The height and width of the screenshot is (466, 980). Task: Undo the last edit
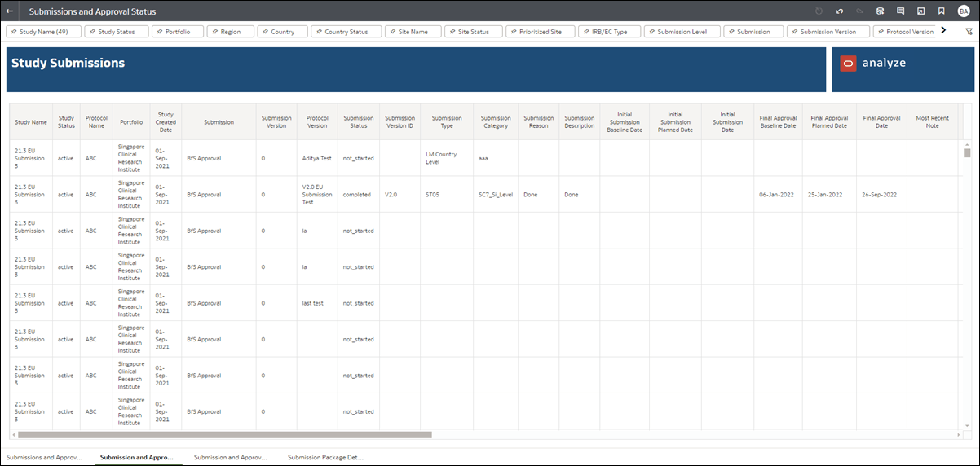point(840,11)
